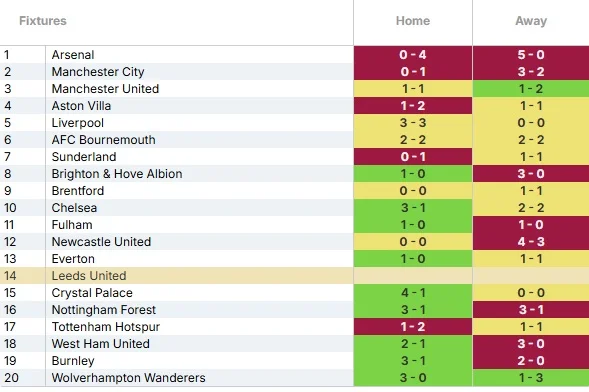Click the Burnley team name

coord(73,360)
